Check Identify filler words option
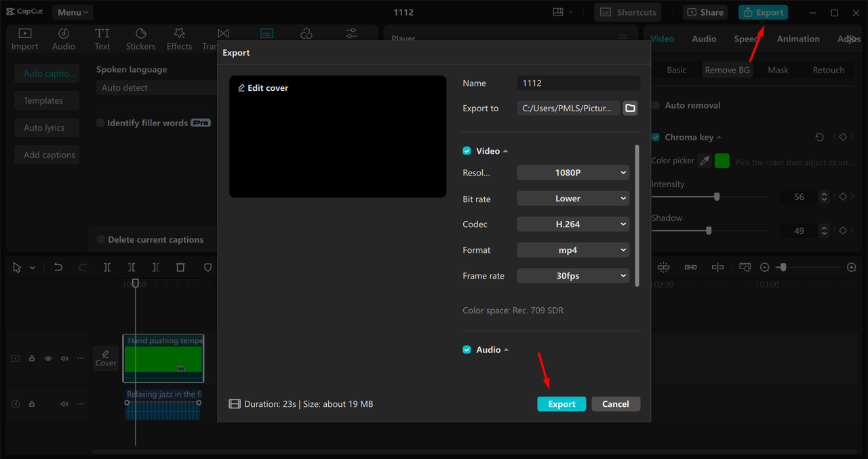The image size is (868, 459). (100, 123)
